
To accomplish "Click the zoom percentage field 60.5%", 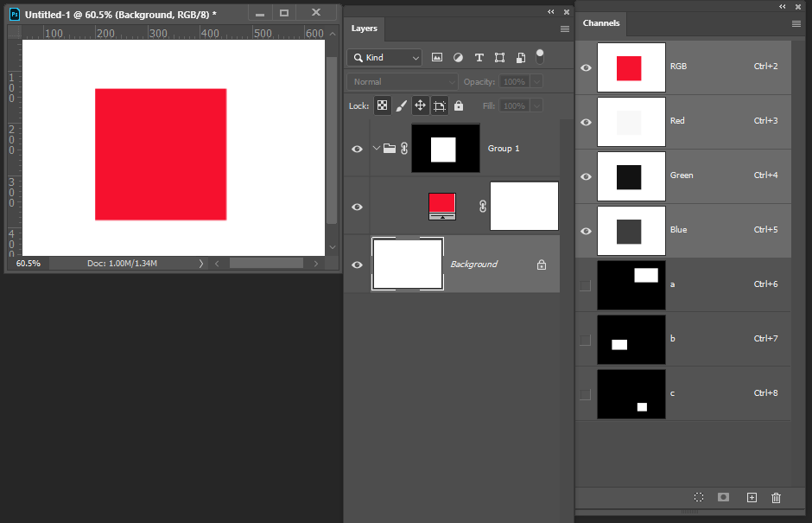I will tap(28, 264).
